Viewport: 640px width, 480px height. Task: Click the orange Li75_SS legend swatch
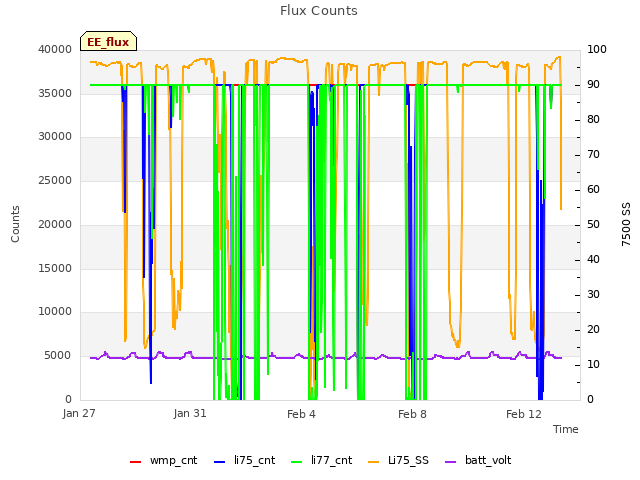coord(373,462)
